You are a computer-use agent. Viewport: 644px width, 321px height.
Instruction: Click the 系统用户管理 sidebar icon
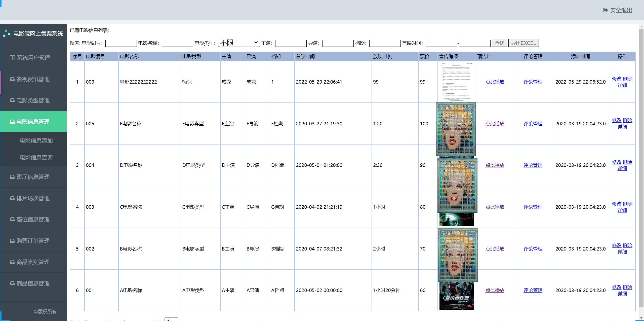12,58
